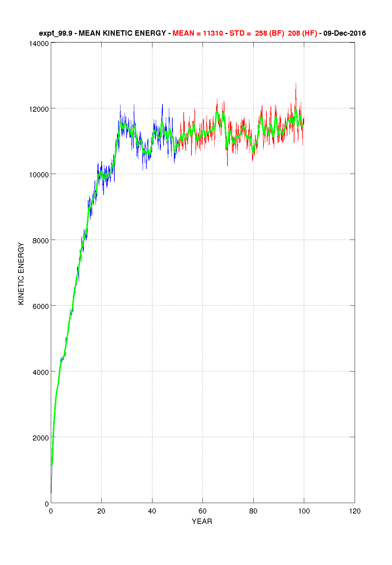
Task: Click the 2000 tick label on the Y-axis
Action: point(41,438)
